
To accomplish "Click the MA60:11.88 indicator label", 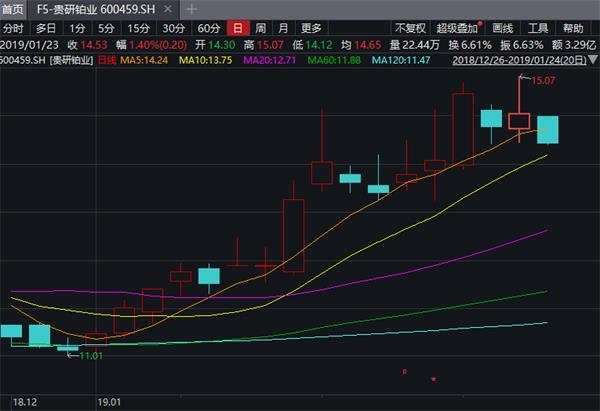I will (x=334, y=60).
